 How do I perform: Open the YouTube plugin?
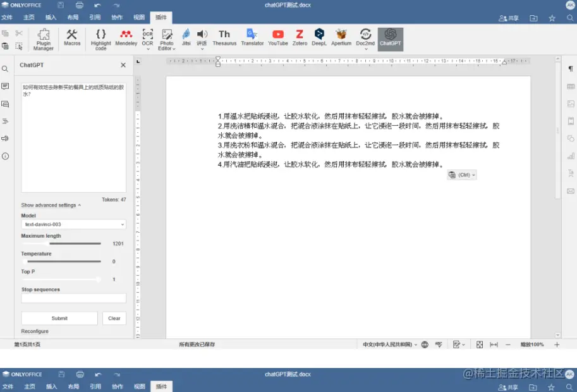coord(278,38)
